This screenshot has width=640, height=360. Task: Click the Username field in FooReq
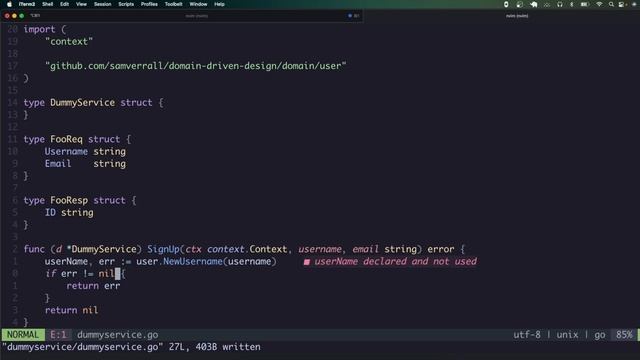66,151
